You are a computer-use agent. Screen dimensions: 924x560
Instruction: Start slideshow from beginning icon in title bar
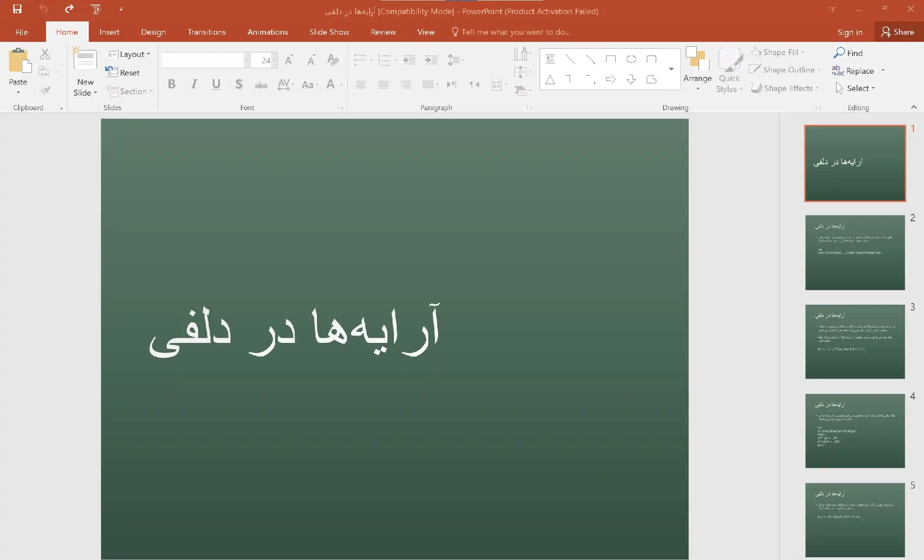pos(96,9)
